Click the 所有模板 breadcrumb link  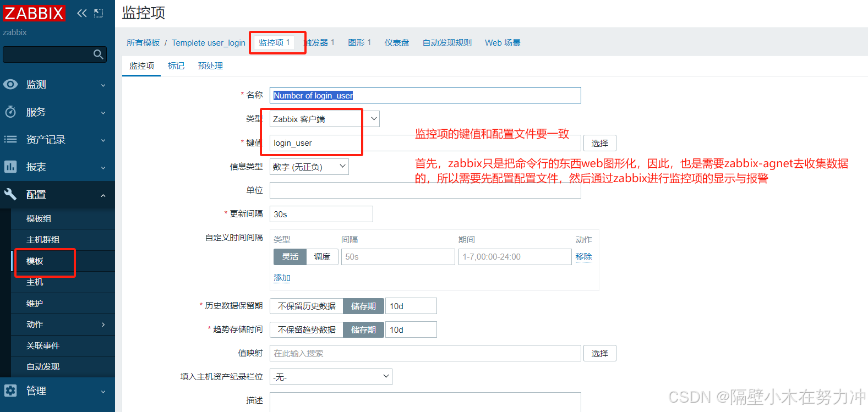tap(143, 42)
